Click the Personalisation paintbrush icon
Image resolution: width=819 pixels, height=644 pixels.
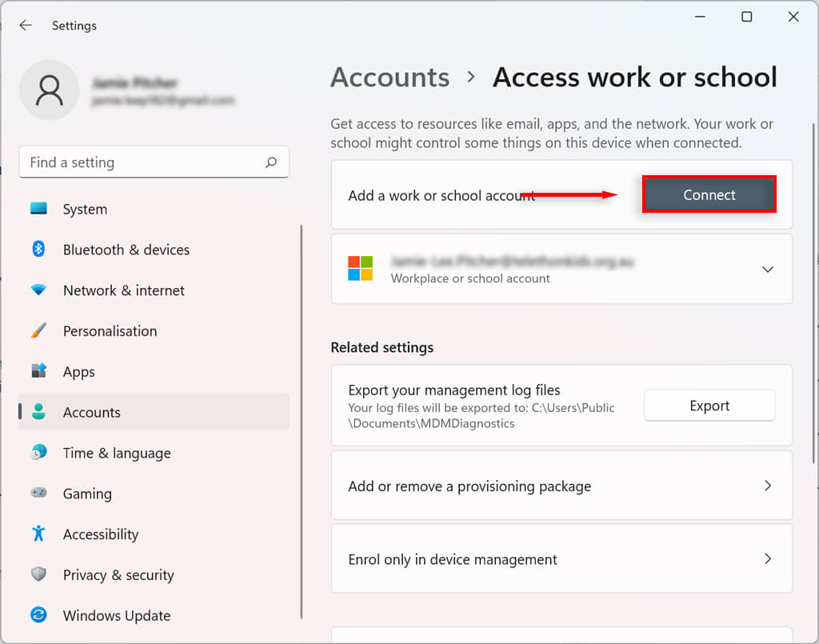(x=38, y=331)
